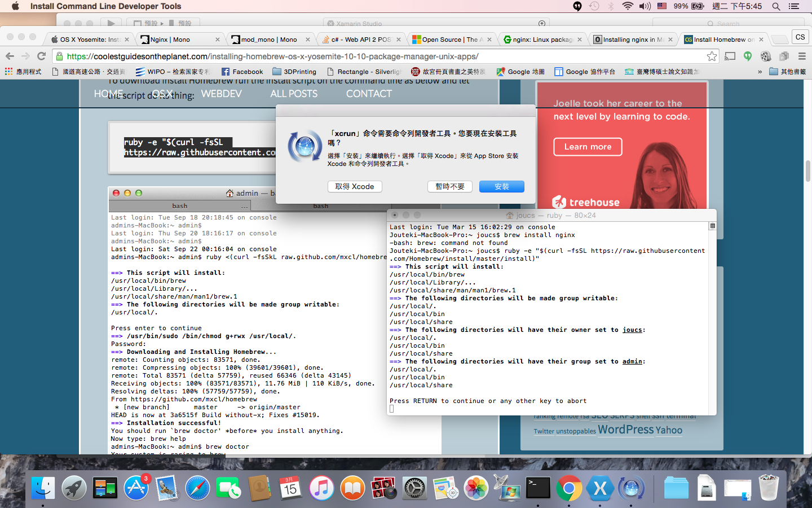This screenshot has width=812, height=508.
Task: Expand hidden bookmarks with the » chevron
Action: [760, 72]
